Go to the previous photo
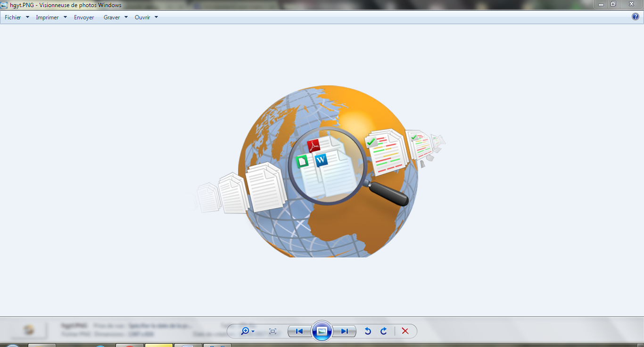This screenshot has width=644, height=347. point(299,331)
